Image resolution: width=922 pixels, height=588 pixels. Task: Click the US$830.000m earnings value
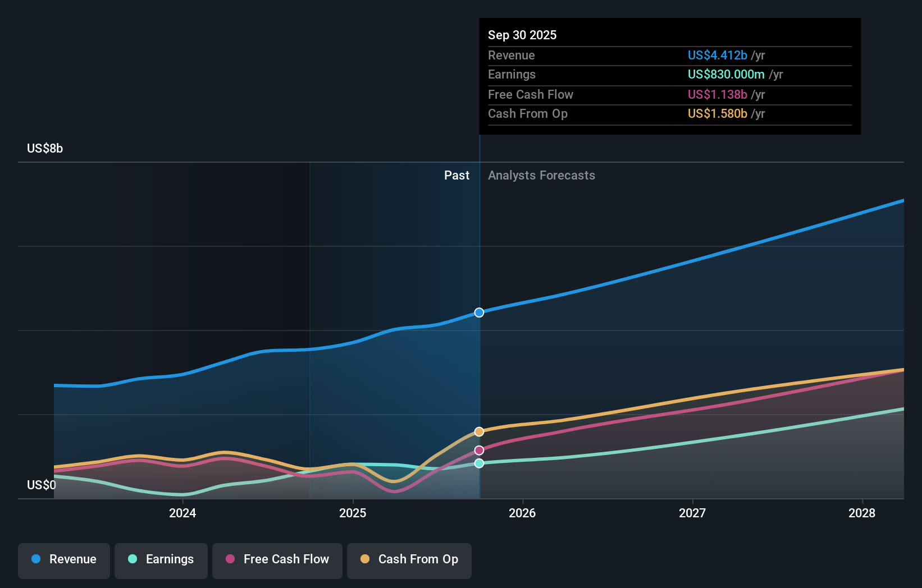pos(726,75)
